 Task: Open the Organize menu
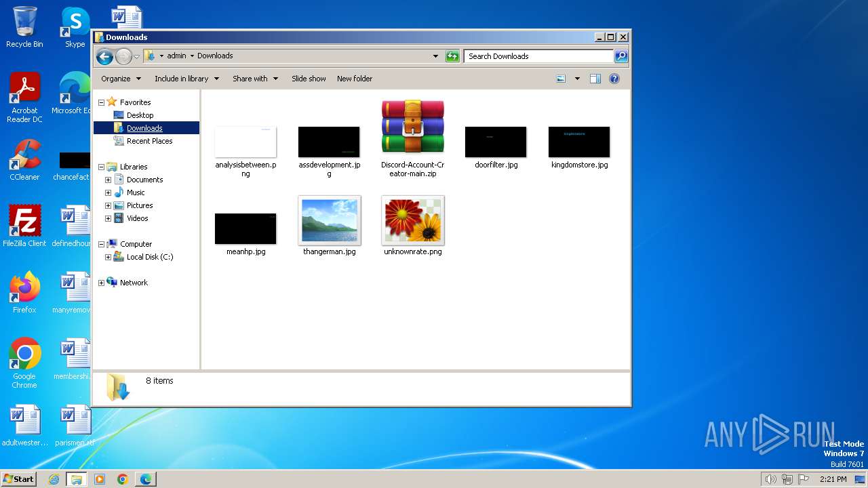[x=121, y=79]
